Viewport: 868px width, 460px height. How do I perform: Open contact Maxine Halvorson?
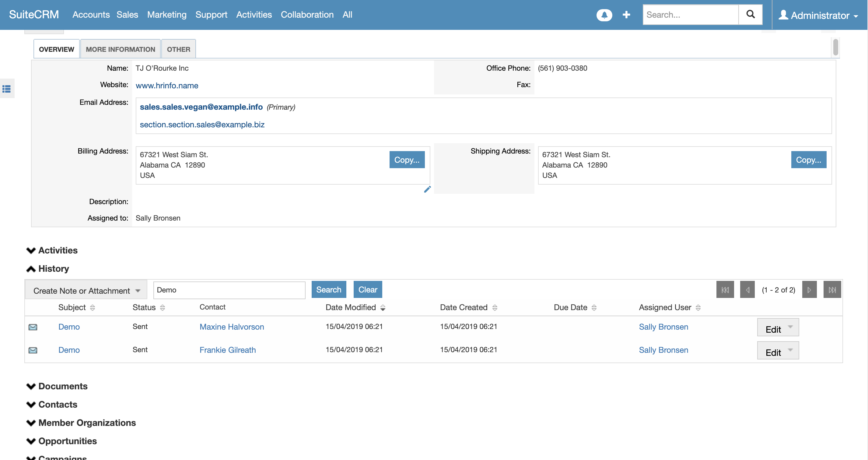(x=232, y=327)
